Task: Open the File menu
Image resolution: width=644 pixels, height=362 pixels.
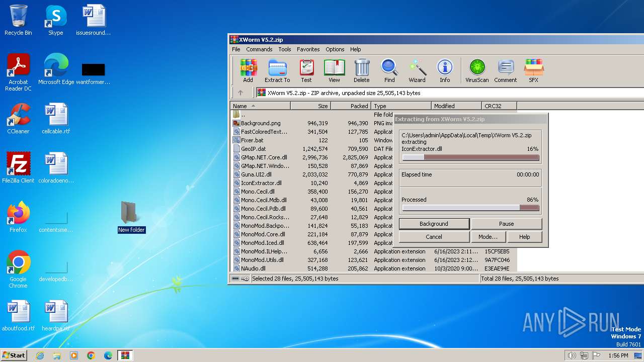Action: (236, 49)
